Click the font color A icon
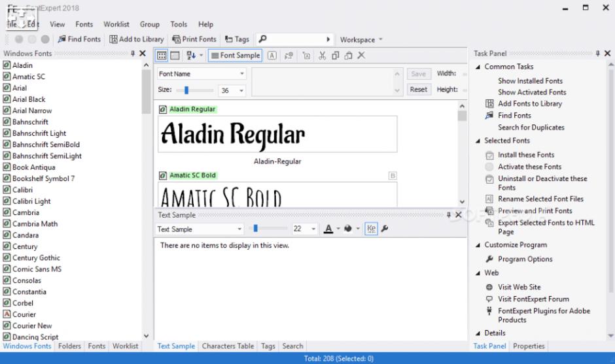This screenshot has width=615, height=364. 328,229
